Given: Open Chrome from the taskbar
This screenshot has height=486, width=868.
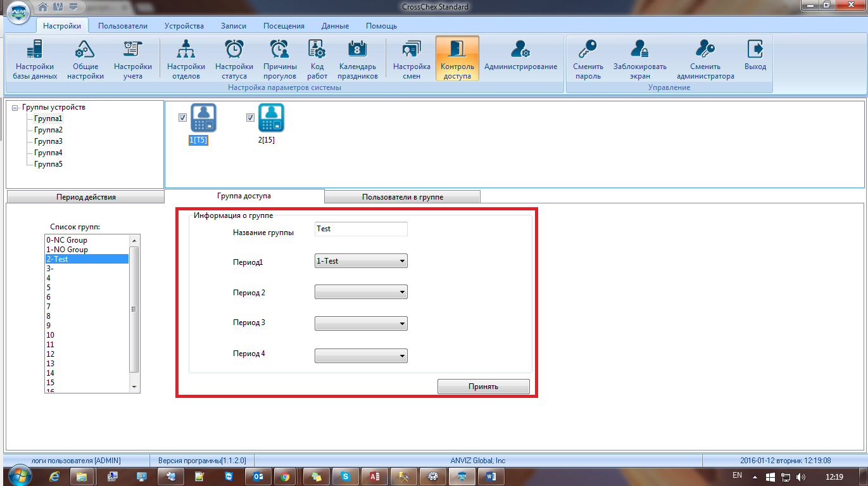Looking at the screenshot, I should click(x=286, y=476).
